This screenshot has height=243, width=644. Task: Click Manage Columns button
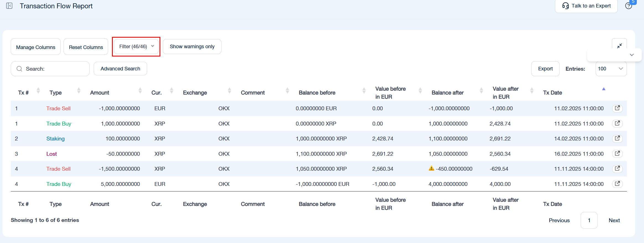click(36, 47)
